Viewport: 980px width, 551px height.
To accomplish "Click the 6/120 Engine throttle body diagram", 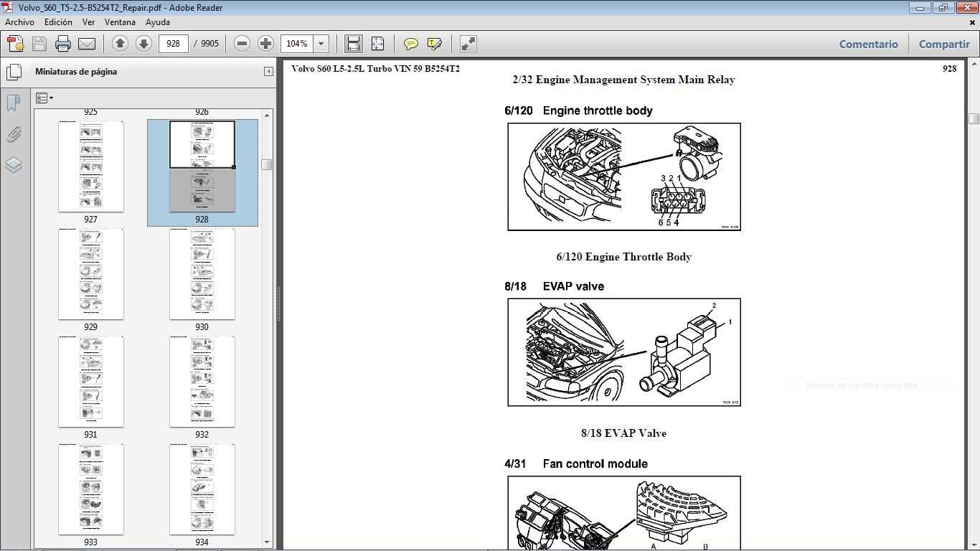I will coord(624,176).
